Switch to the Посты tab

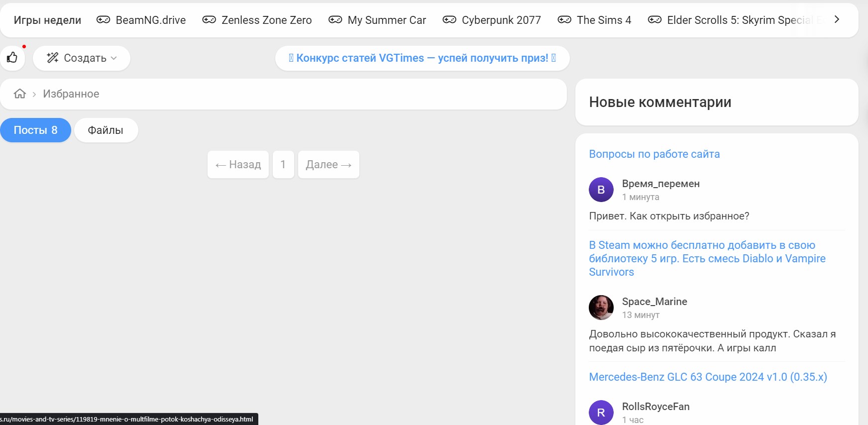[x=35, y=130]
